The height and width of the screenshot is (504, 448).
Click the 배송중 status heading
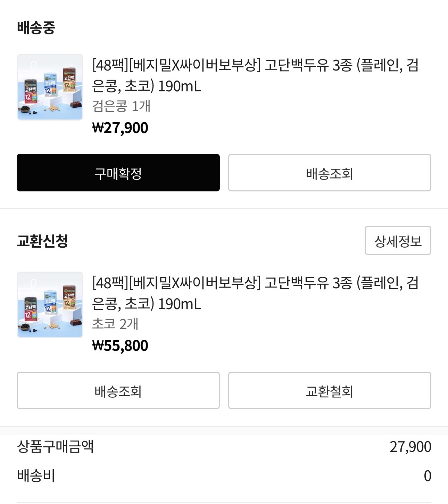[36, 27]
